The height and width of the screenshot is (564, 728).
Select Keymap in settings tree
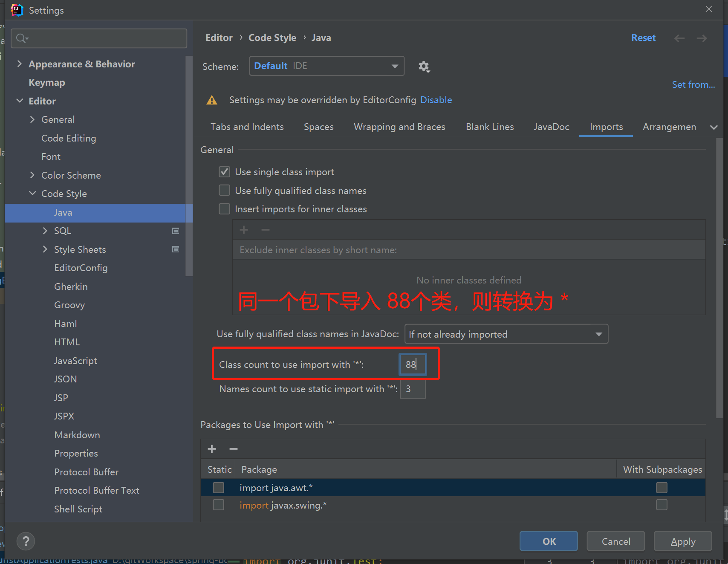(x=47, y=82)
